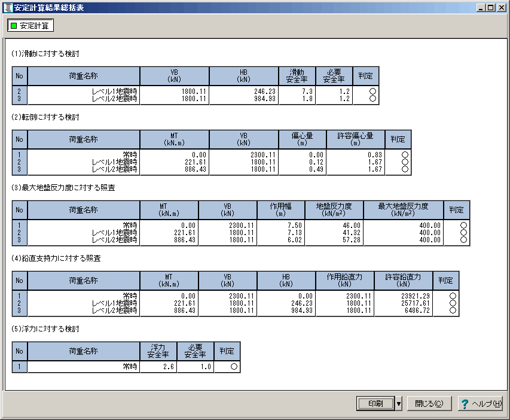Click MT value 221.61 in overturning table
The image size is (510, 420).
[x=196, y=162]
